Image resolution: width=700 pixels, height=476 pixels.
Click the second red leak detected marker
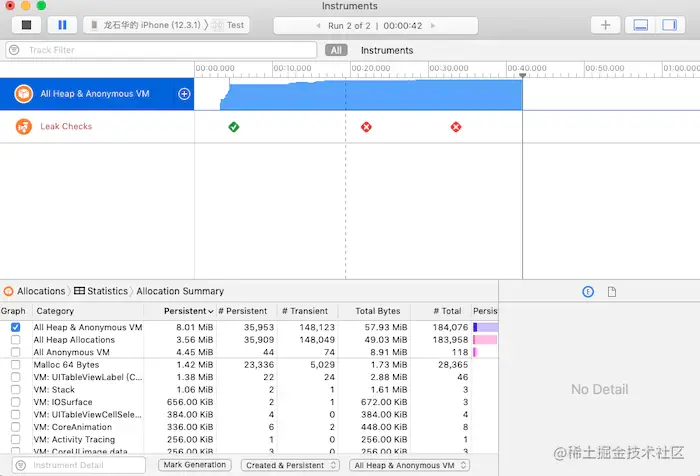coord(456,127)
